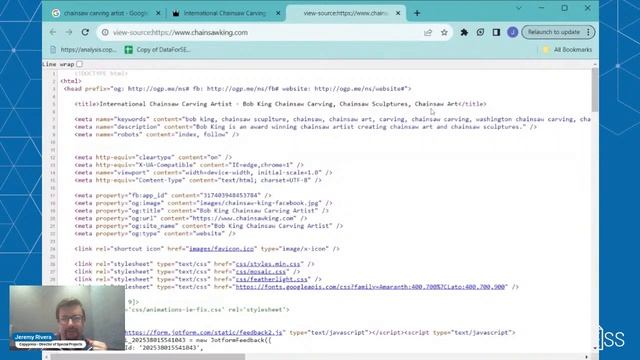Bookmark this page with the star icon
The image size is (640, 360).
(444, 32)
